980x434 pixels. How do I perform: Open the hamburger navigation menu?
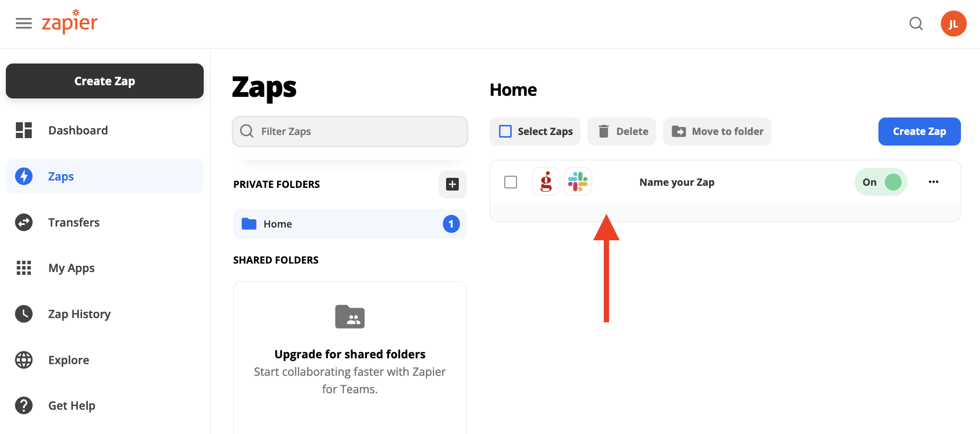click(24, 23)
